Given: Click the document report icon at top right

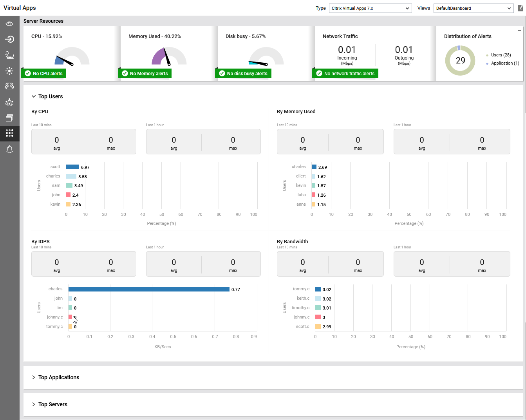Looking at the screenshot, I should click(x=521, y=8).
